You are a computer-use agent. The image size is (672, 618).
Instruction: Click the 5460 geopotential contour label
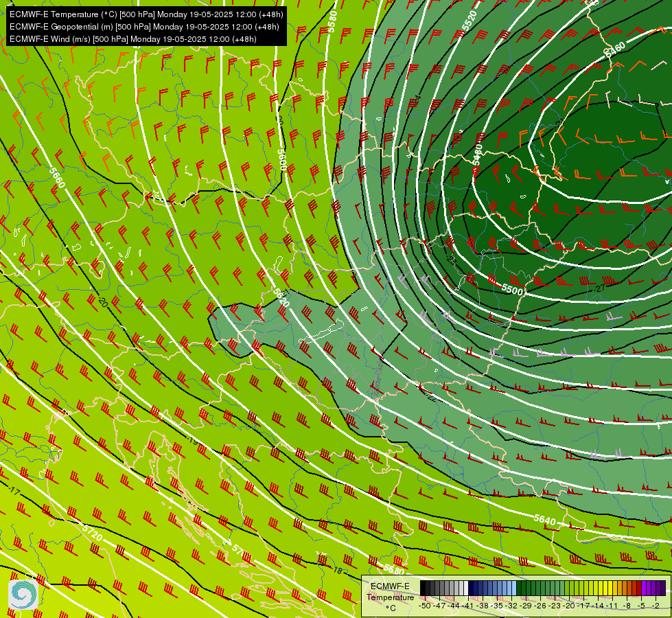[x=614, y=49]
